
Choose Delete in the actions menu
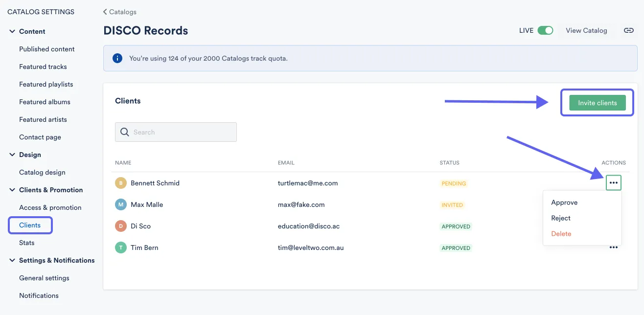[561, 234]
